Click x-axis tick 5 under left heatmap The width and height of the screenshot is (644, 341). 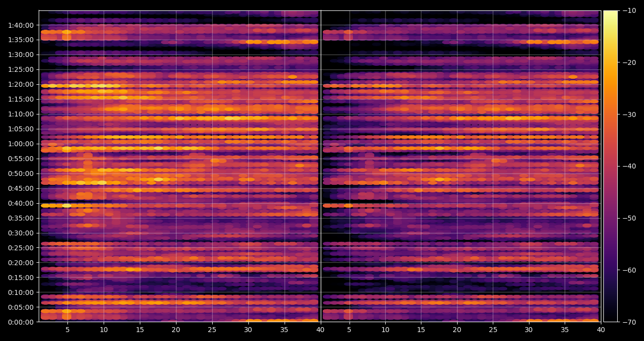tap(67, 329)
